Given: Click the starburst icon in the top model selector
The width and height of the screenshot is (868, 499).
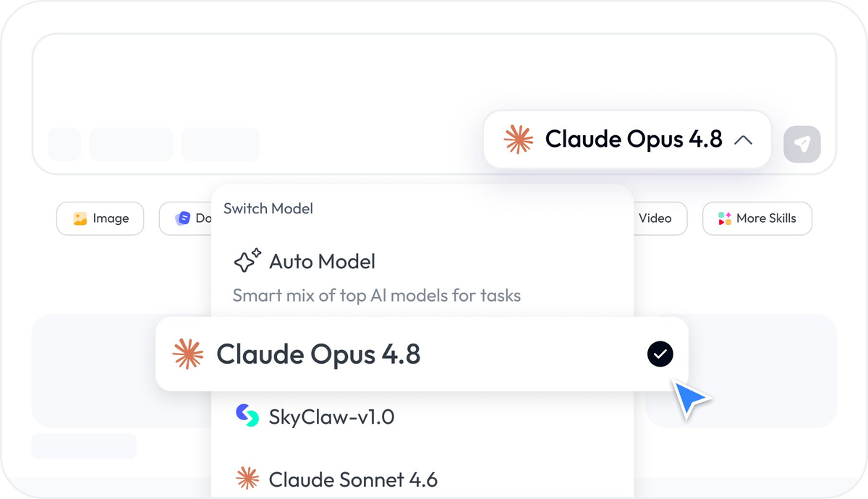Looking at the screenshot, I should (519, 140).
